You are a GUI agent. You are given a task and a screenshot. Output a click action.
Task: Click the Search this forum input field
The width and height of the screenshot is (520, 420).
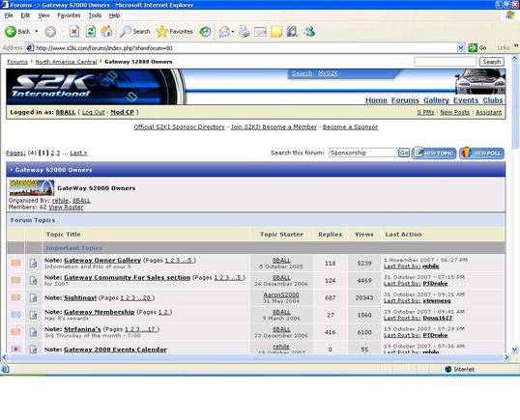(363, 153)
